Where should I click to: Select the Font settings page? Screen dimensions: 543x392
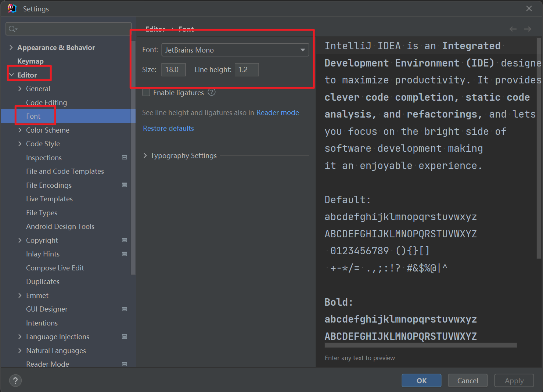click(x=33, y=116)
